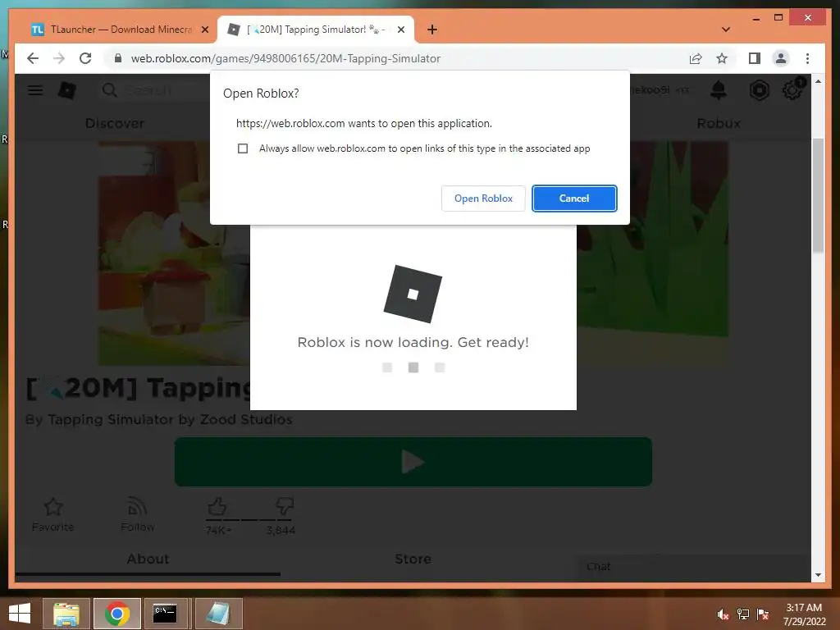Select the 20M Tapping Simulator tab
This screenshot has height=630, width=840.
tap(316, 30)
